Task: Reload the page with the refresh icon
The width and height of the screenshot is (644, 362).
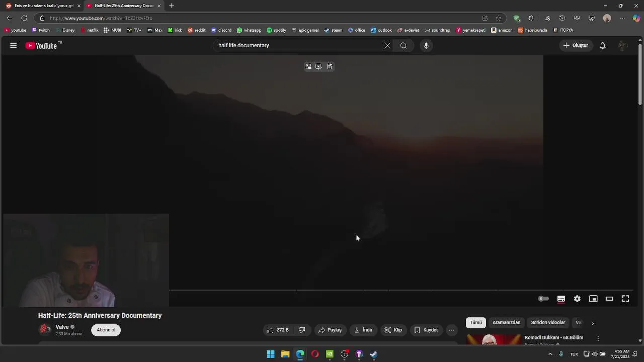Action: (x=24, y=18)
